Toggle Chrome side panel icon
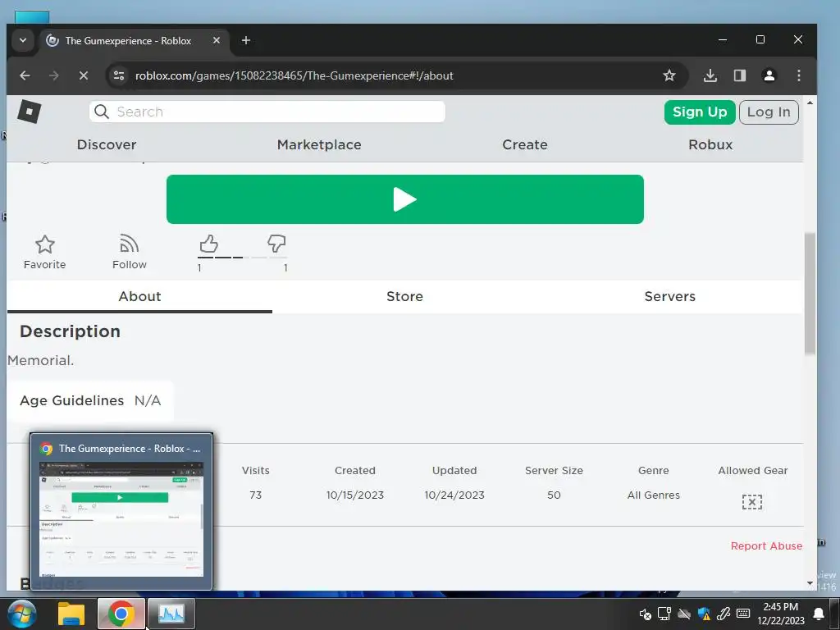The image size is (840, 630). (x=740, y=75)
